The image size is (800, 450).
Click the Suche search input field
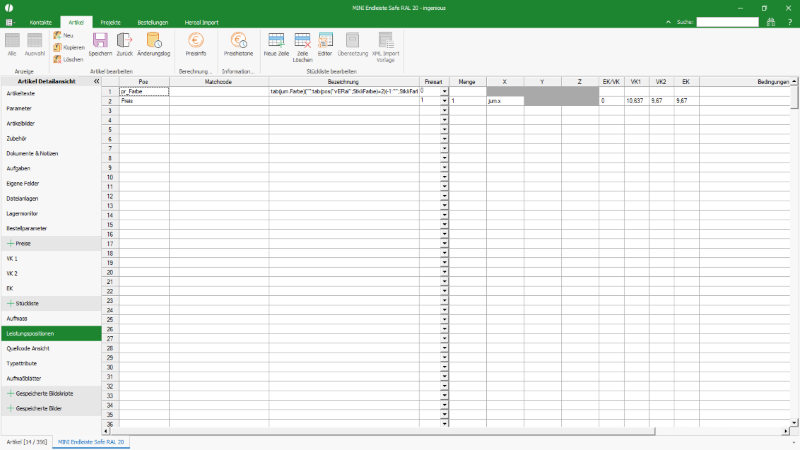tap(727, 21)
